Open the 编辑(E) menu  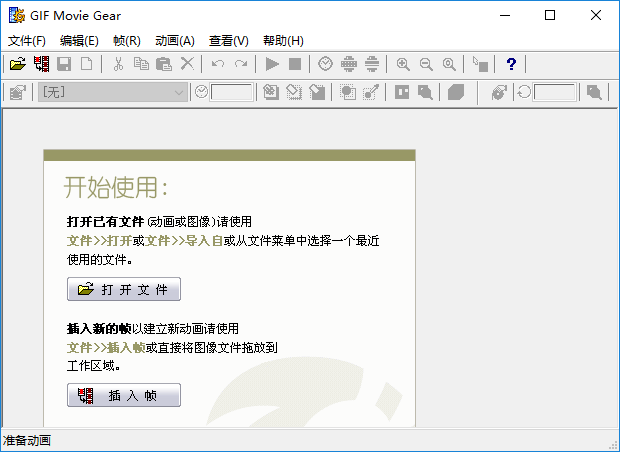(79, 41)
